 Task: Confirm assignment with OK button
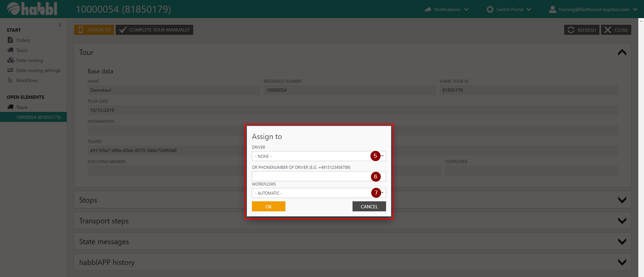pos(268,206)
